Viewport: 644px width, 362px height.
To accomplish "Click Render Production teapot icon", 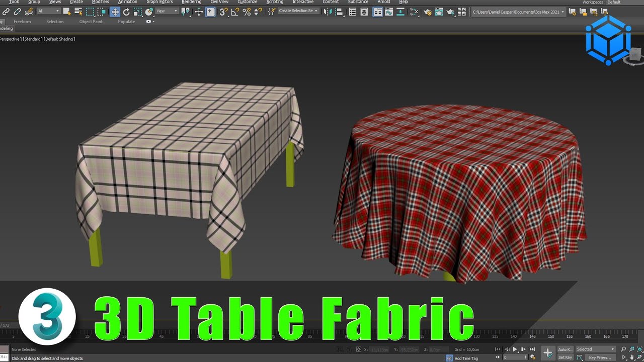I will 450,12.
